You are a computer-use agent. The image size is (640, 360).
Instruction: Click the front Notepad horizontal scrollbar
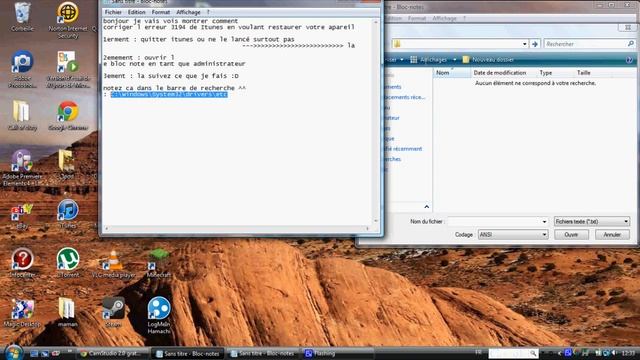(x=237, y=229)
